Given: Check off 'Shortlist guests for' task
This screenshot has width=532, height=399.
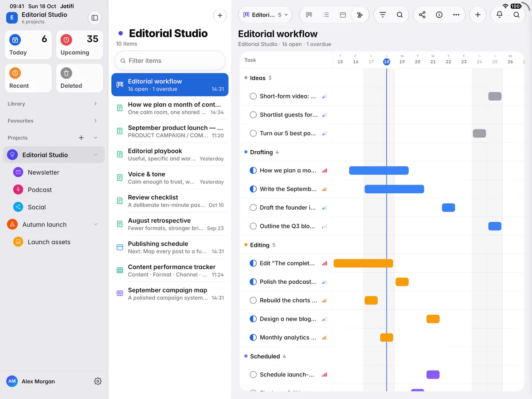Looking at the screenshot, I should [x=253, y=115].
